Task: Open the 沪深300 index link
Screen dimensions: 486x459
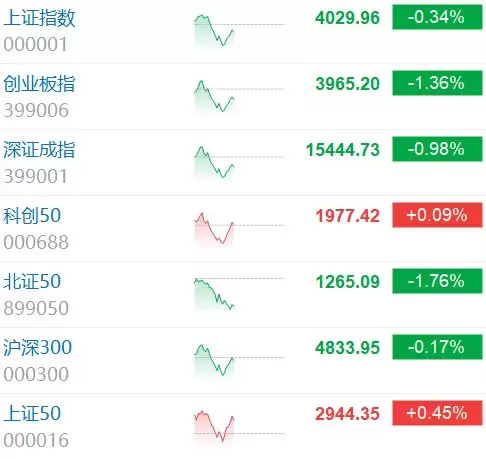Action: pos(38,347)
